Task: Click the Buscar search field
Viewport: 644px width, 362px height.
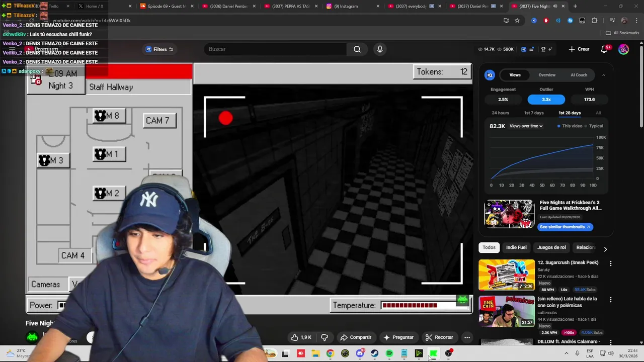Action: (276, 49)
